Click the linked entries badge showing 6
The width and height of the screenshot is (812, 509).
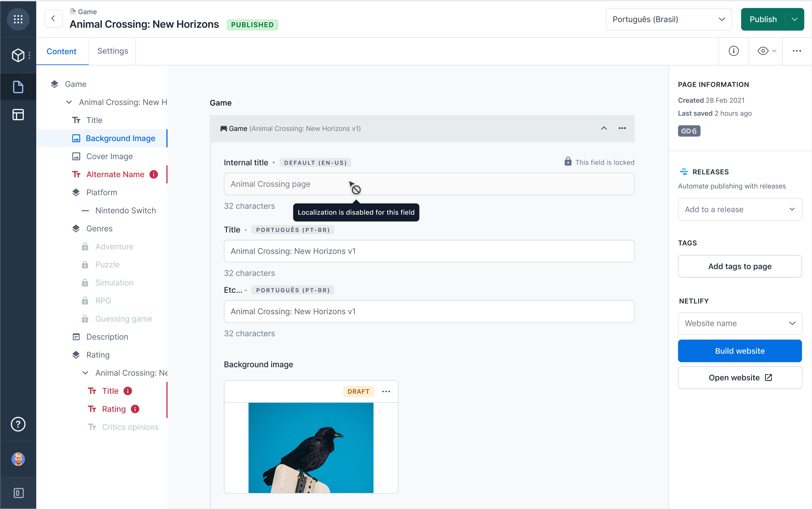pyautogui.click(x=689, y=131)
